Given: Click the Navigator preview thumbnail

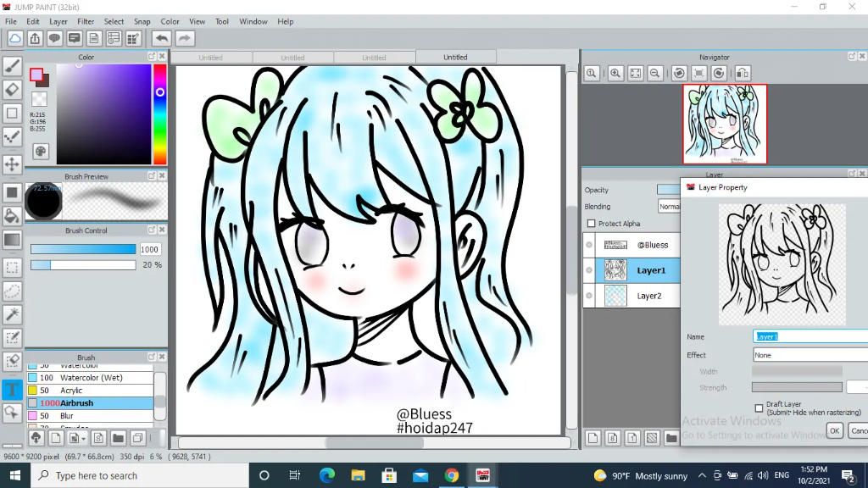Looking at the screenshot, I should click(x=725, y=124).
